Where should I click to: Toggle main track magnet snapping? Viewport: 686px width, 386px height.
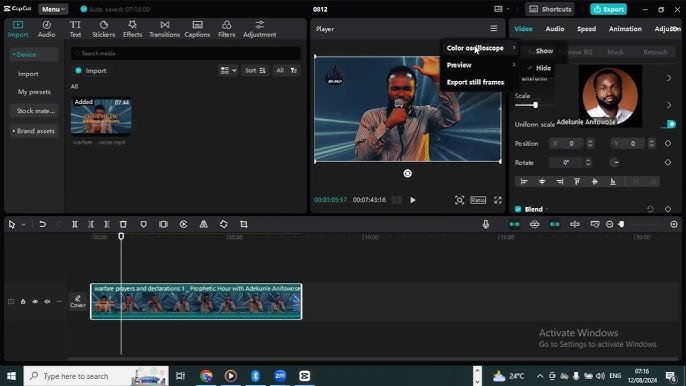[x=514, y=224]
